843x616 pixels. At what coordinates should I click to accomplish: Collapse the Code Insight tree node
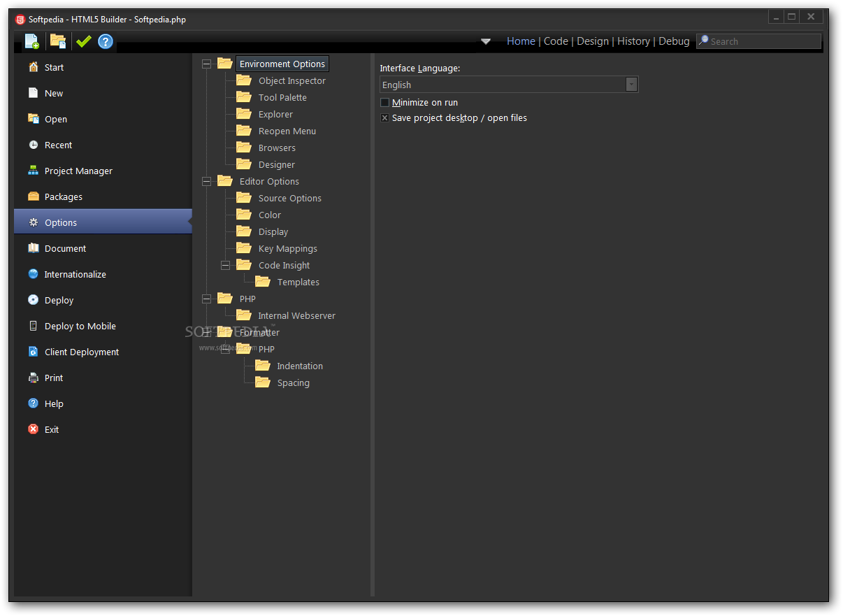(x=225, y=265)
